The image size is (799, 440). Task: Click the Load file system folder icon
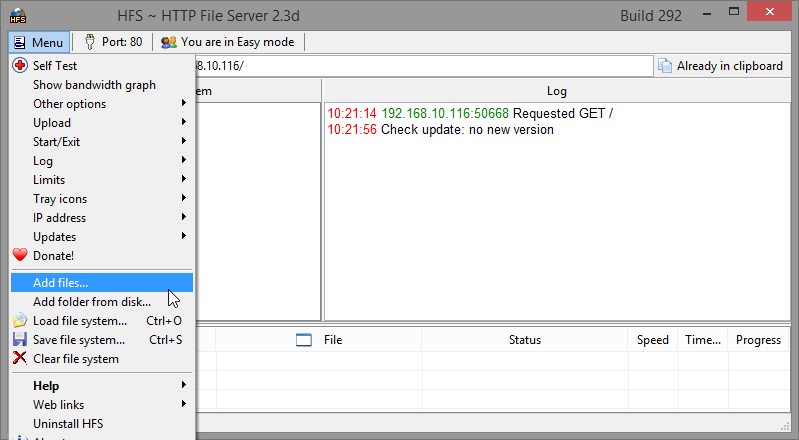point(20,320)
